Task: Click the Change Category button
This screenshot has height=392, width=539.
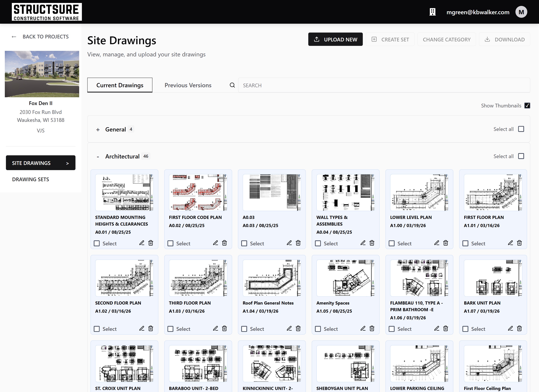Action: point(447,39)
